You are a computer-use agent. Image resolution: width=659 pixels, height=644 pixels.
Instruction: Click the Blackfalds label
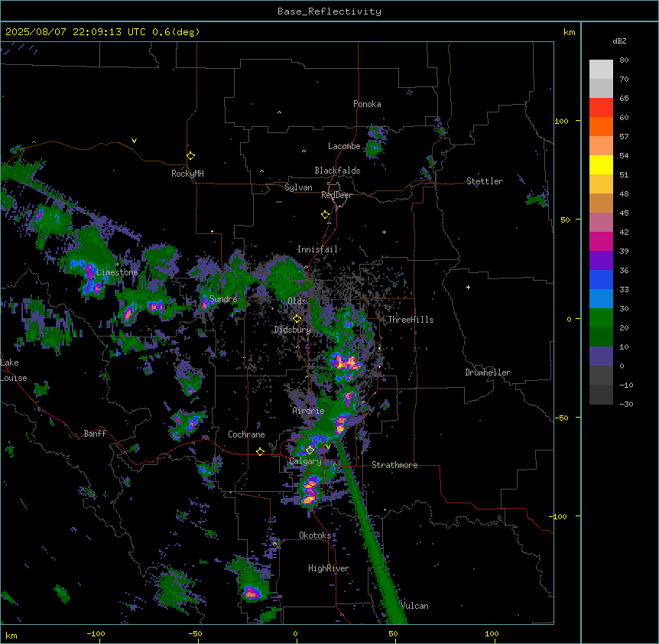coord(337,171)
